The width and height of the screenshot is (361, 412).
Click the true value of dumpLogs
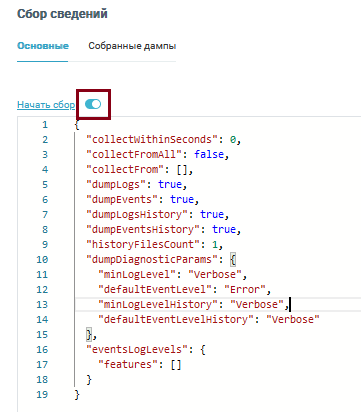tap(170, 184)
